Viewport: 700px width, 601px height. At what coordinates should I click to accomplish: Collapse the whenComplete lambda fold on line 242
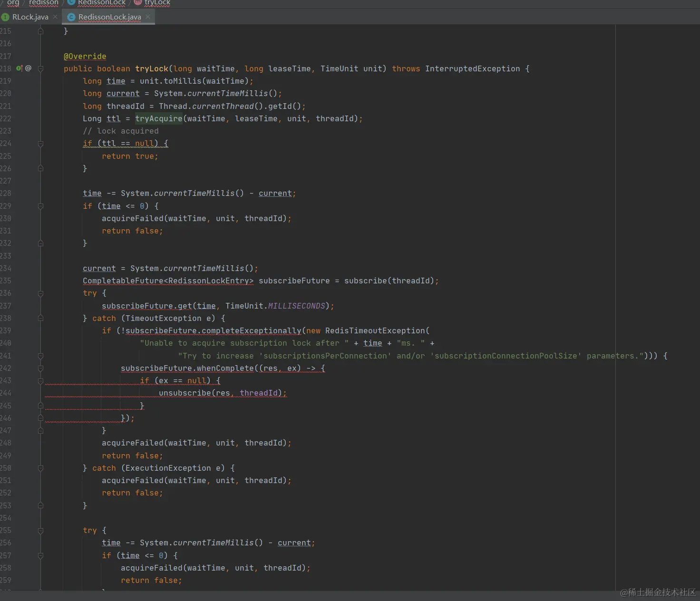pos(40,368)
